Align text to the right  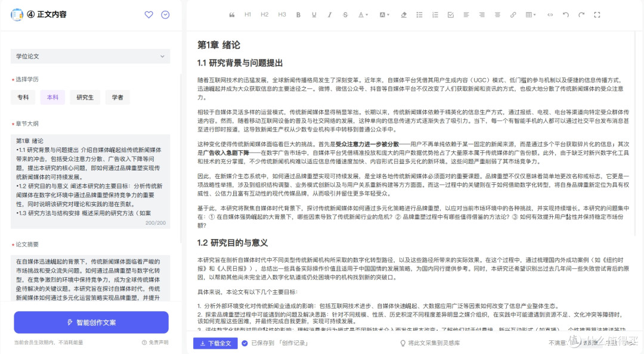(482, 15)
